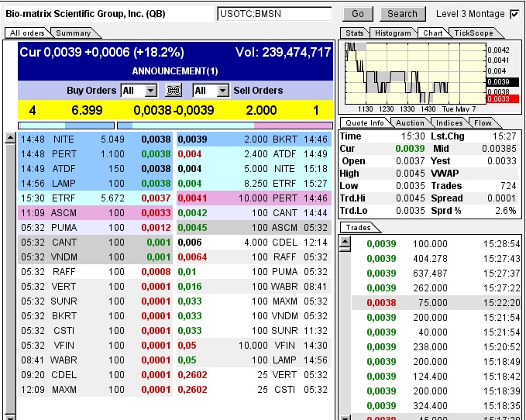The width and height of the screenshot is (526, 420).
Task: Select the All orders tab
Action: (27, 33)
